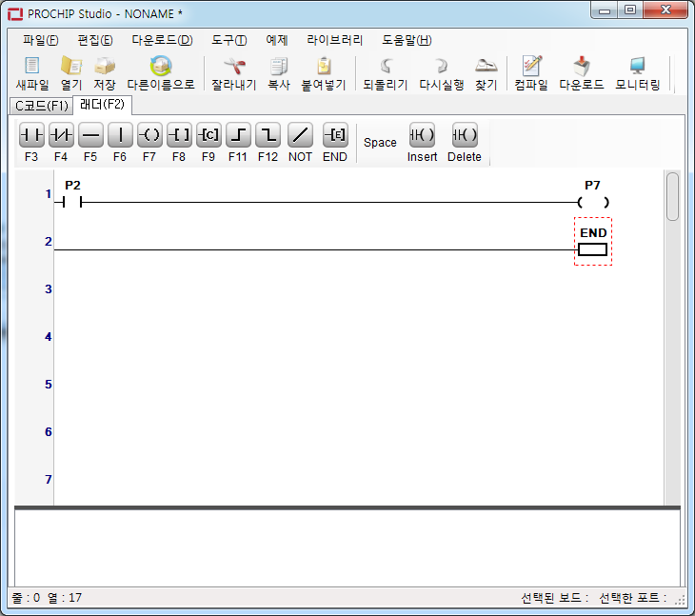695x616 pixels.
Task: Open the 다운로드(D) menu
Action: pyautogui.click(x=162, y=40)
